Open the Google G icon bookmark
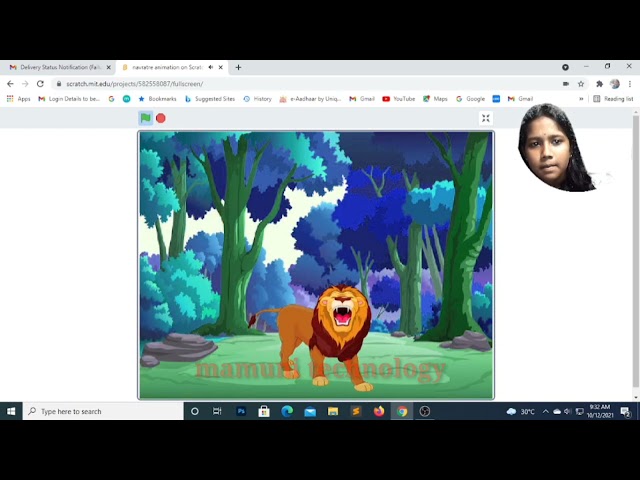 (x=111, y=99)
